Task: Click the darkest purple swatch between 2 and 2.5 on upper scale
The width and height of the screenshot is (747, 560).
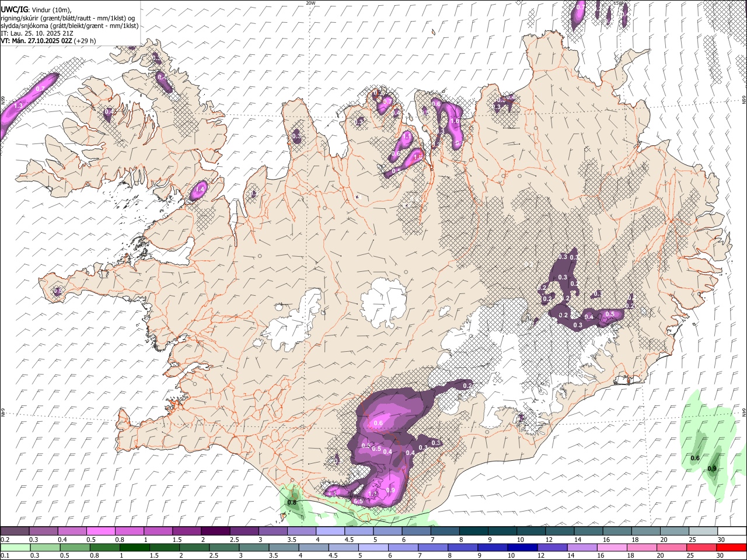Action: (215, 531)
